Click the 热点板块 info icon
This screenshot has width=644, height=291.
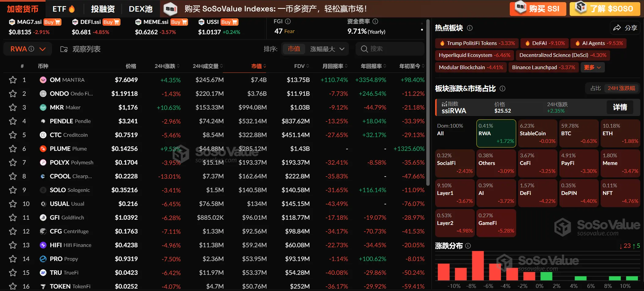pyautogui.click(x=470, y=28)
